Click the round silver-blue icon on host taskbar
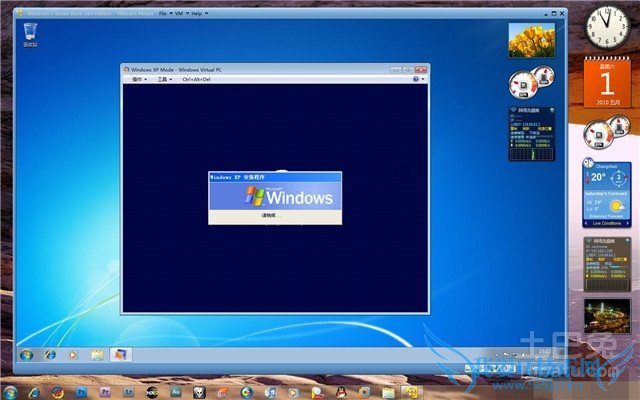Screen dimensions: 640x400 point(247,393)
